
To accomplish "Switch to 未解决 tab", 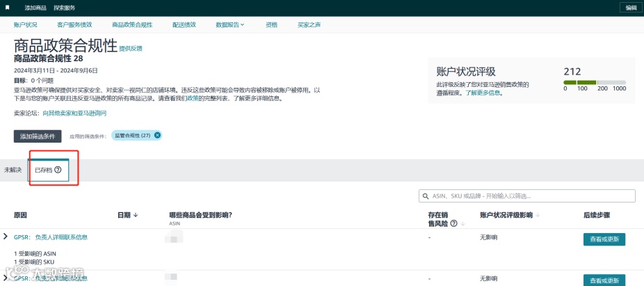I will click(x=13, y=170).
